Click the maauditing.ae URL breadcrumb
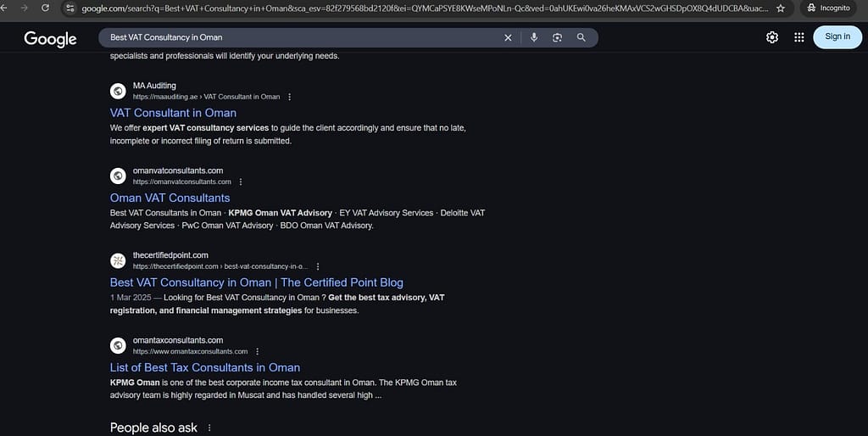 (207, 97)
